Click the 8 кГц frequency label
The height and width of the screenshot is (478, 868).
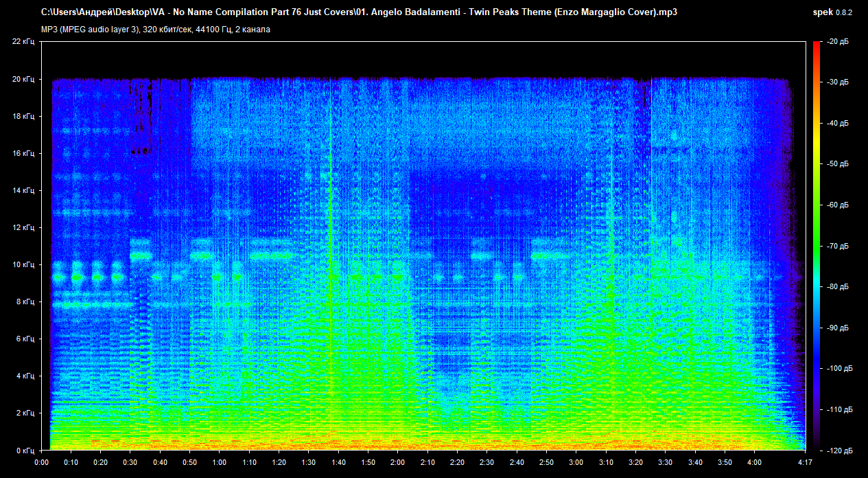(25, 301)
